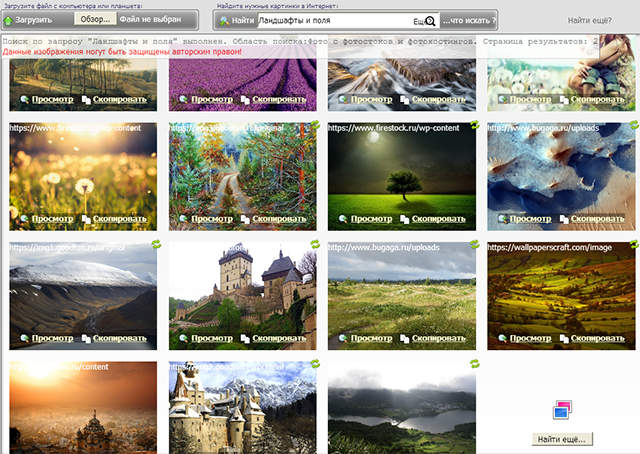This screenshot has width=640, height=454.
Task: Click the copyright warning text in red
Action: (x=122, y=52)
